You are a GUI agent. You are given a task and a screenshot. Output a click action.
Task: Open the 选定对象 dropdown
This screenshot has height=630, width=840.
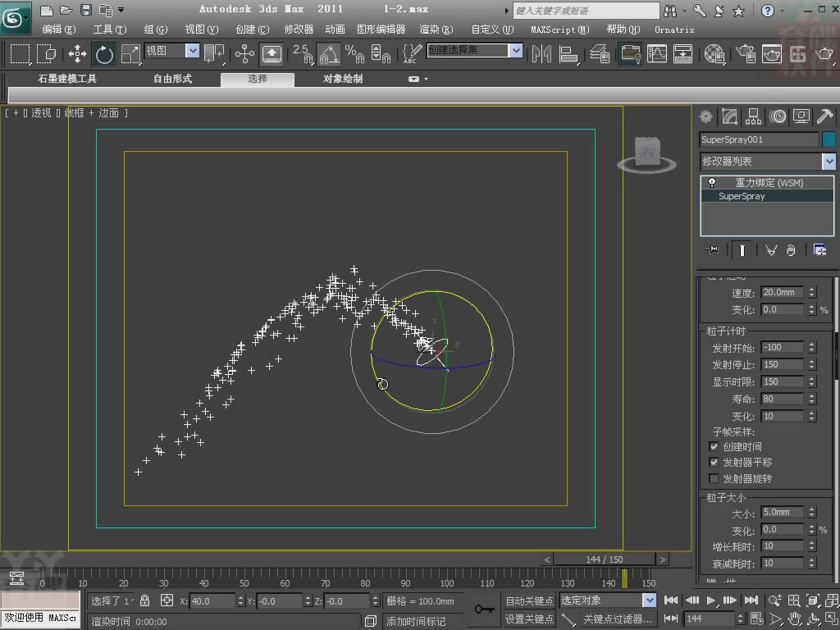click(650, 600)
